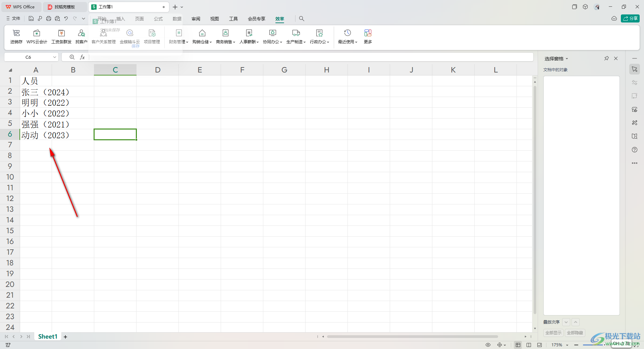Pin the selection pane with pushpin icon
This screenshot has height=349, width=644.
(606, 58)
